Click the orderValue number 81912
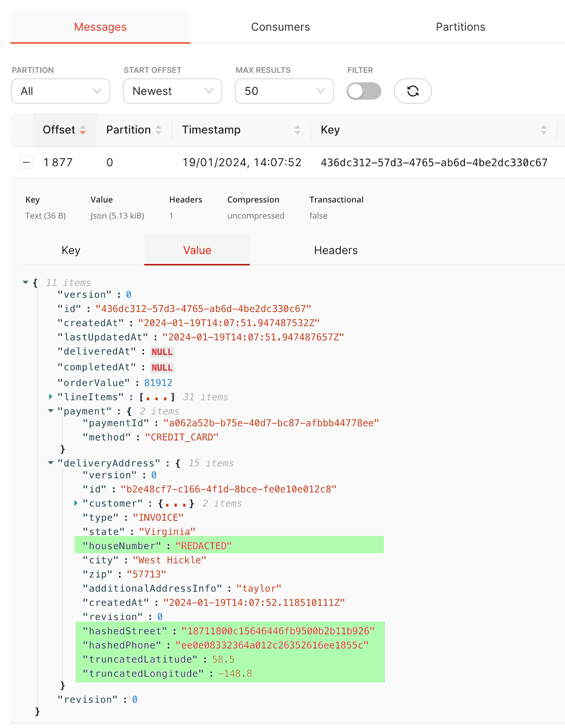The image size is (565, 728). (158, 383)
